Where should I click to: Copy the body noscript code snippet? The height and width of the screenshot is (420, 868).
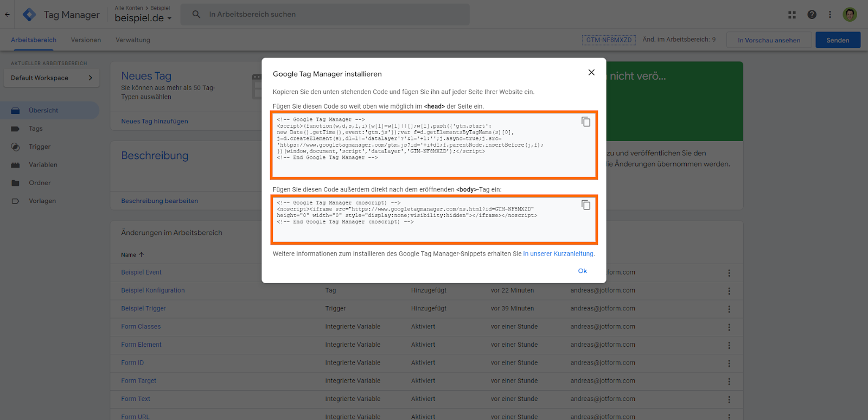coord(586,205)
